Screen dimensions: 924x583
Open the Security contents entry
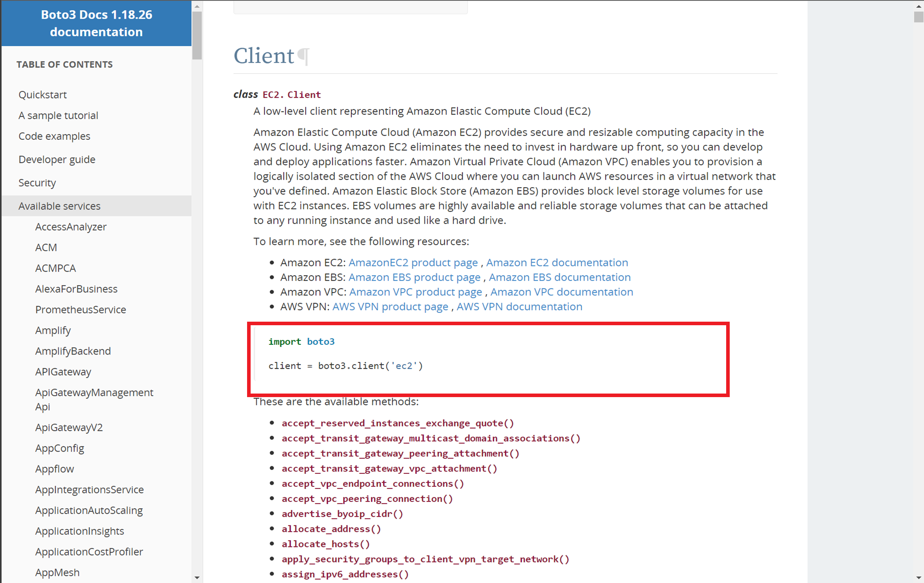37,183
